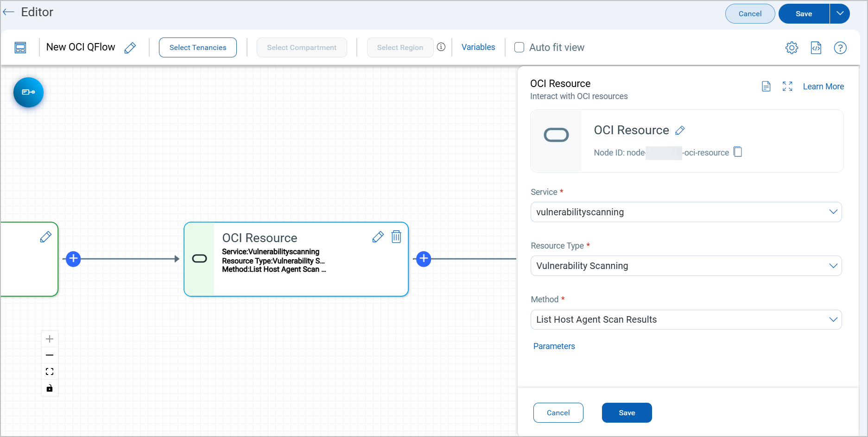The height and width of the screenshot is (437, 868).
Task: Open the Method dropdown
Action: [686, 319]
